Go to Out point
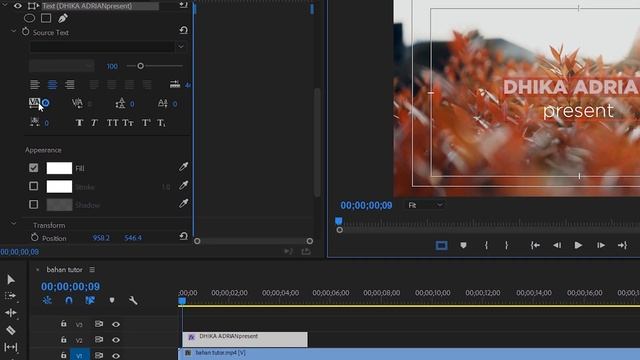 click(622, 245)
